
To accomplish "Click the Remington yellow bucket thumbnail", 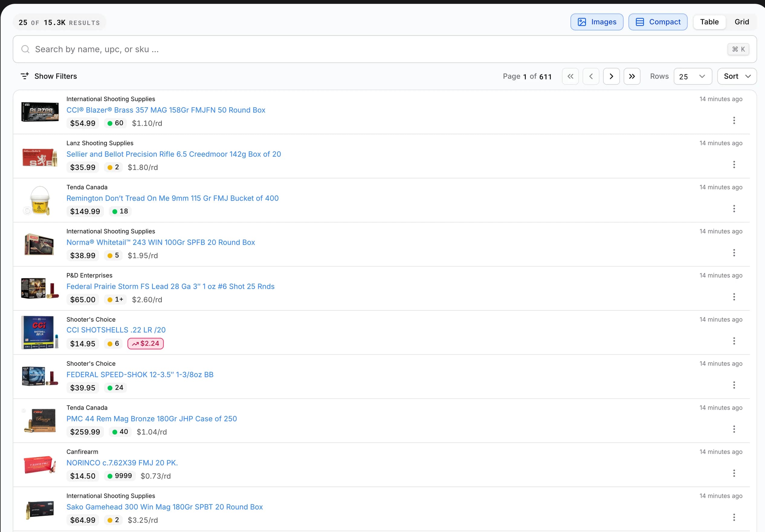I will coord(40,201).
